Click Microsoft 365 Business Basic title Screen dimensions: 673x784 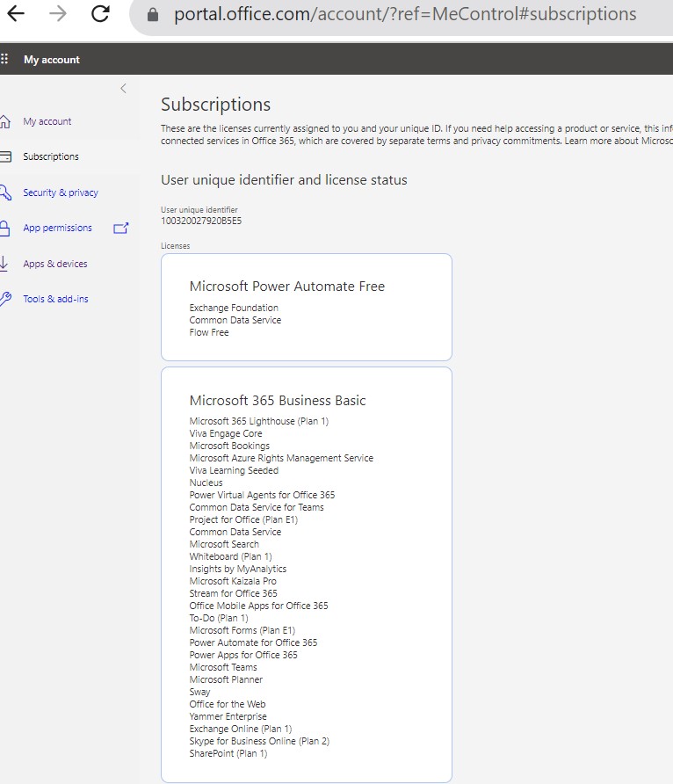[278, 401]
